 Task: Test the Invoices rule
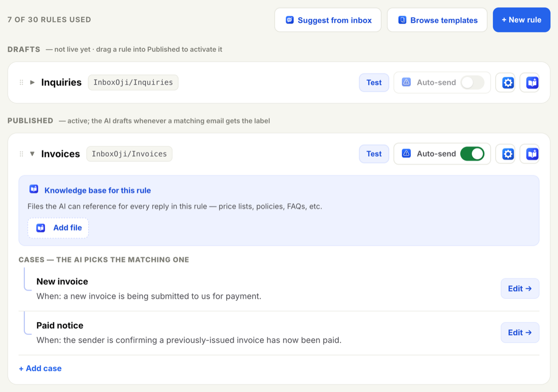pos(374,154)
